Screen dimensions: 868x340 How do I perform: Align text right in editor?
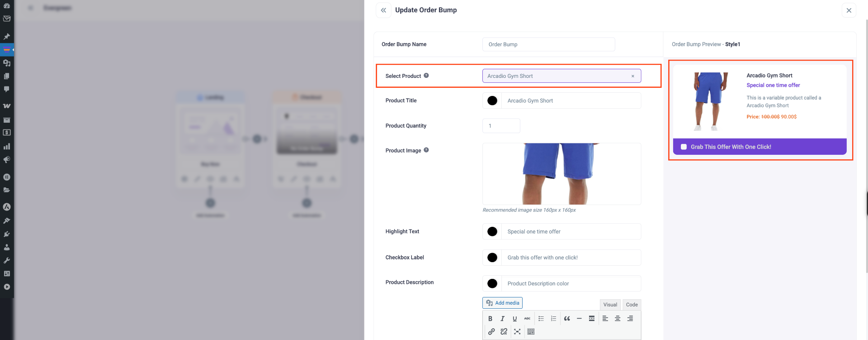tap(630, 319)
